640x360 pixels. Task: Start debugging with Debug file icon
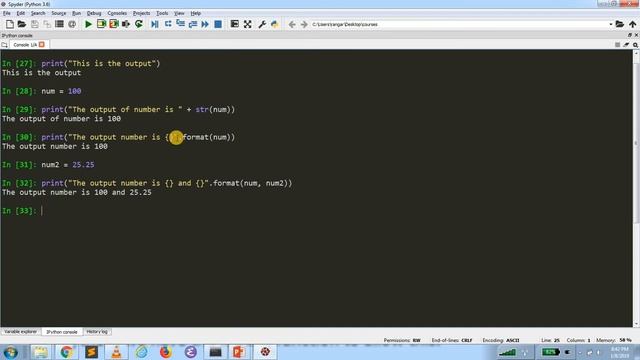(155, 24)
